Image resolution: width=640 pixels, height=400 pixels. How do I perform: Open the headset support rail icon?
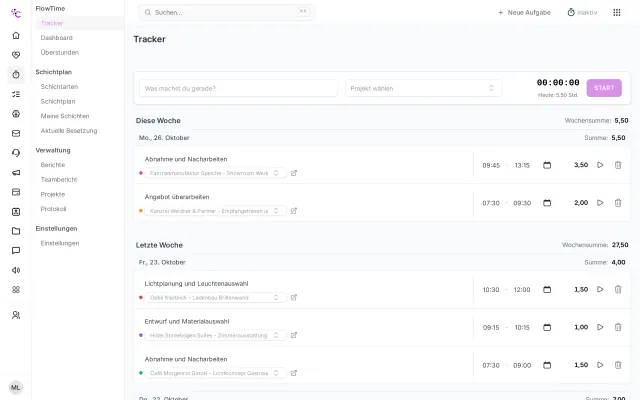(16, 153)
